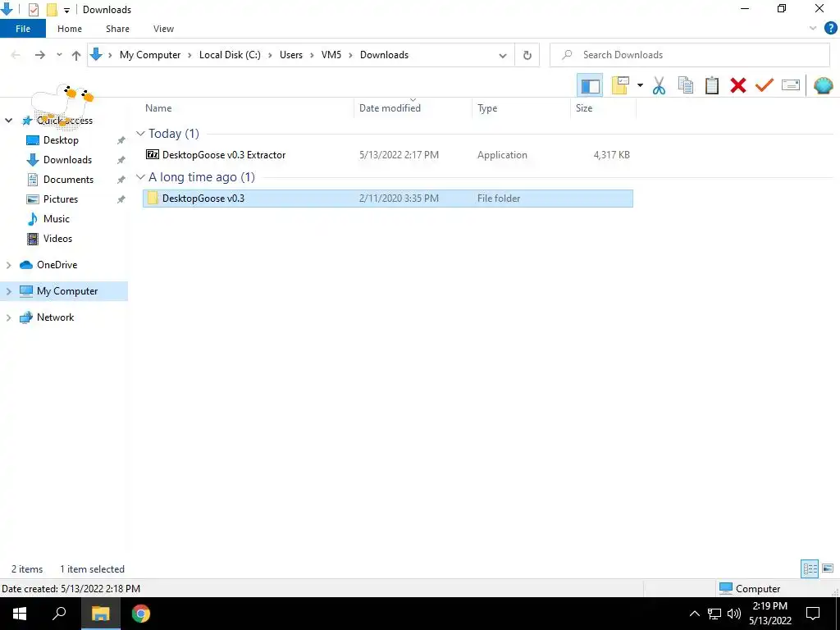840x630 pixels.
Task: Open the Classic Shell settings shell icon
Action: (x=823, y=85)
